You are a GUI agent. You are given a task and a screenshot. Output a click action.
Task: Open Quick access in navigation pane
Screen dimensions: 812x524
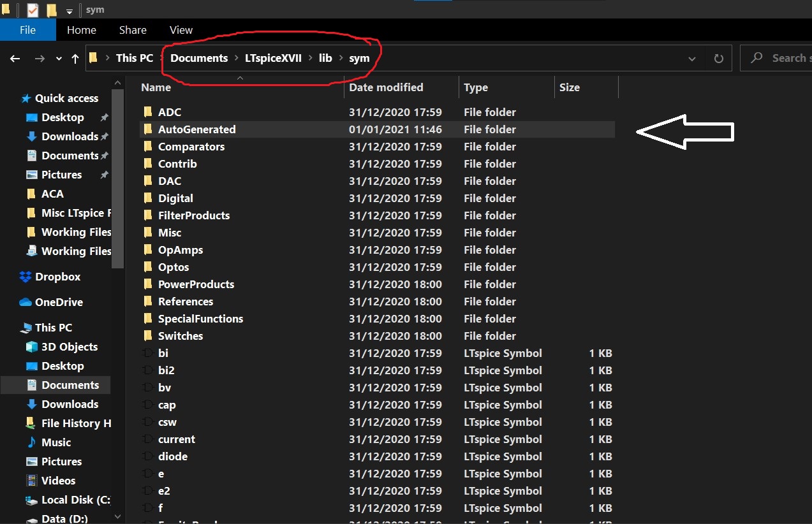60,98
